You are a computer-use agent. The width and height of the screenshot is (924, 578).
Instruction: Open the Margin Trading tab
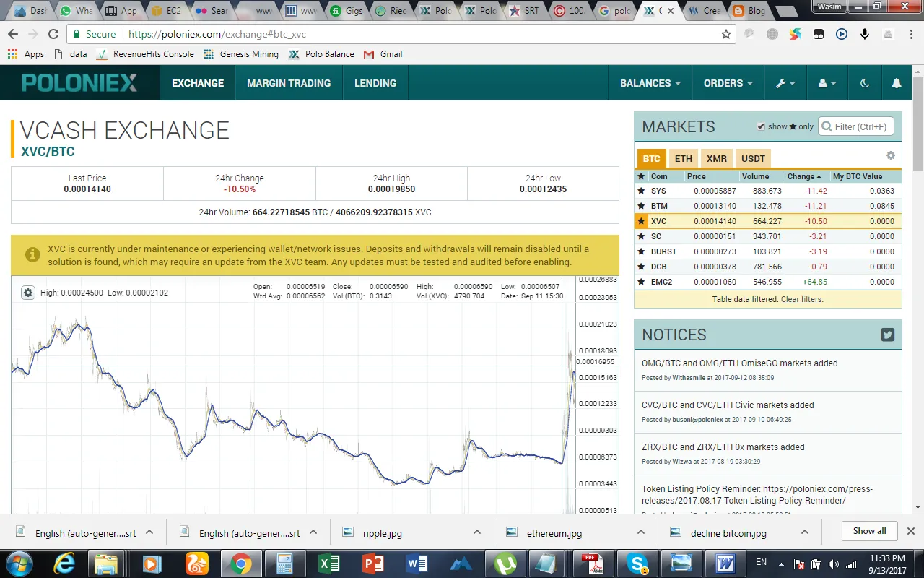click(289, 83)
